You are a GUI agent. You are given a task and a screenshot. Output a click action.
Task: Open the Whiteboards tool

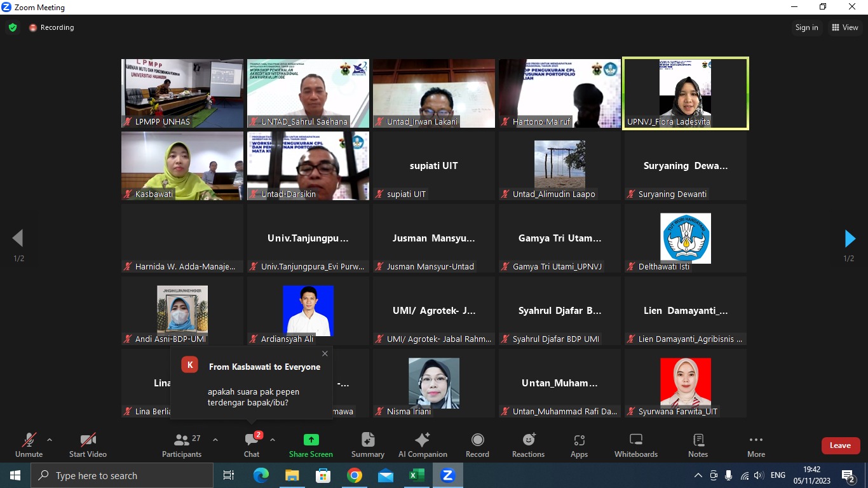point(635,445)
